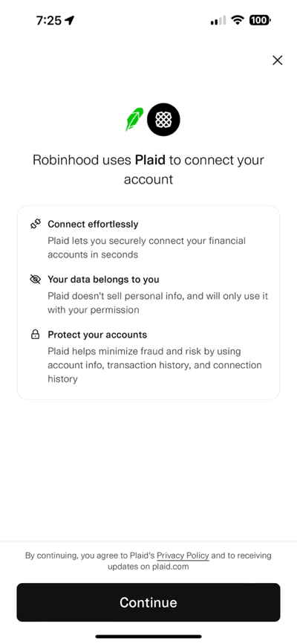Tap the battery indicator showing 100
Viewport: 297px width, 644px height.
(x=260, y=20)
